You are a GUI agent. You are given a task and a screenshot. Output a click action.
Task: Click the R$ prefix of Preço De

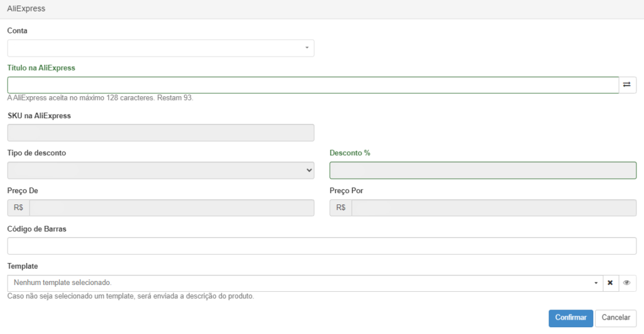point(18,208)
